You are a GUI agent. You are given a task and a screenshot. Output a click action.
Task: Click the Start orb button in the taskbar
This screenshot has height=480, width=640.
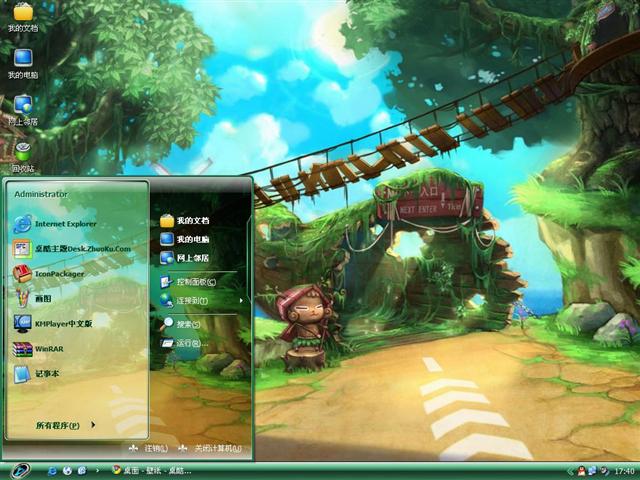pos(20,471)
